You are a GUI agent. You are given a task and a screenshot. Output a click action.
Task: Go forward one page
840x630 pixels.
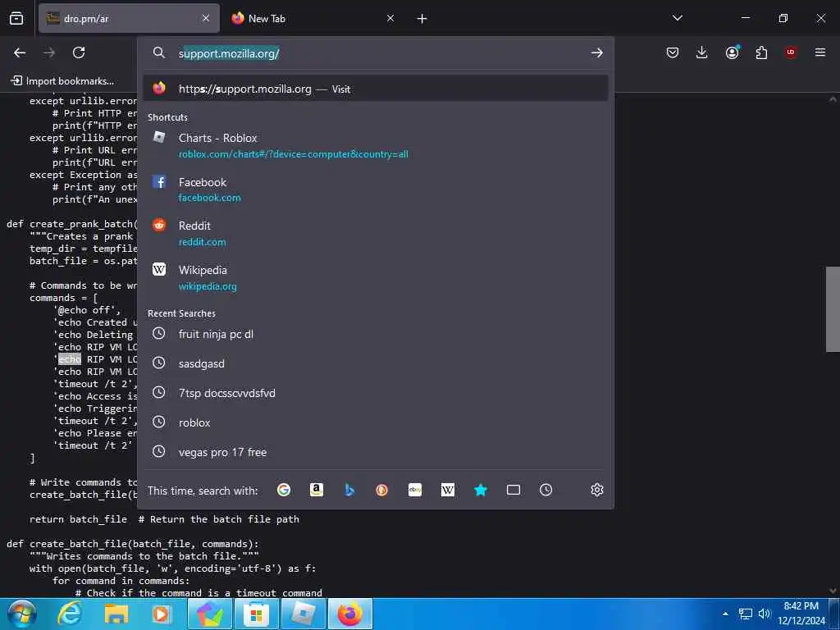[x=49, y=52]
